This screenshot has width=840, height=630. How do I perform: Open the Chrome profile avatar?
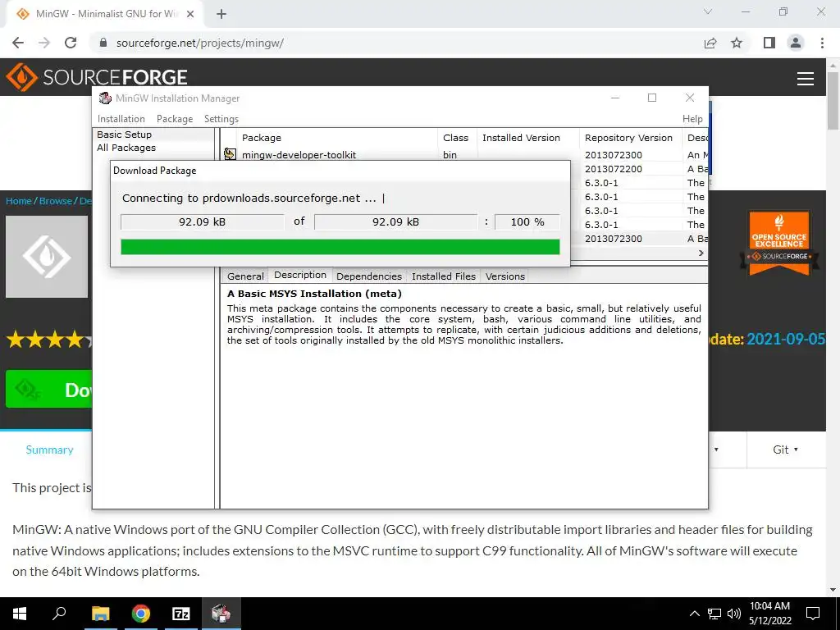coord(796,43)
